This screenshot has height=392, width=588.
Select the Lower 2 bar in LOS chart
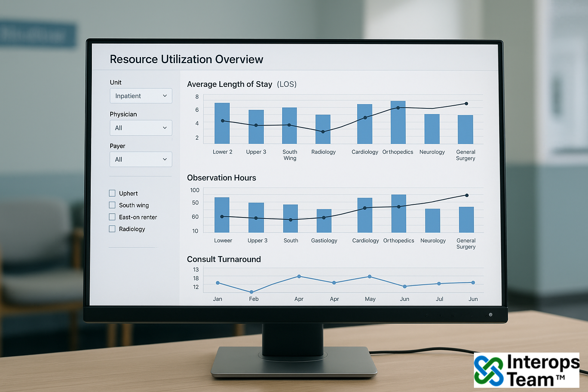click(x=222, y=123)
